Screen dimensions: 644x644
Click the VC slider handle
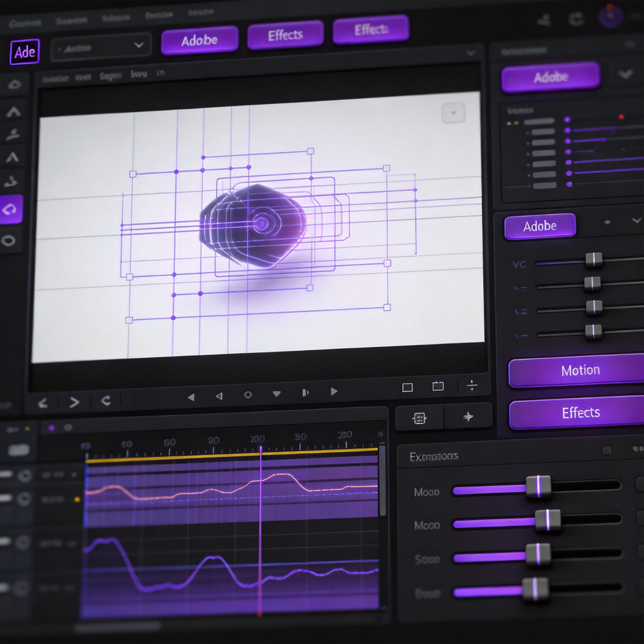594,259
